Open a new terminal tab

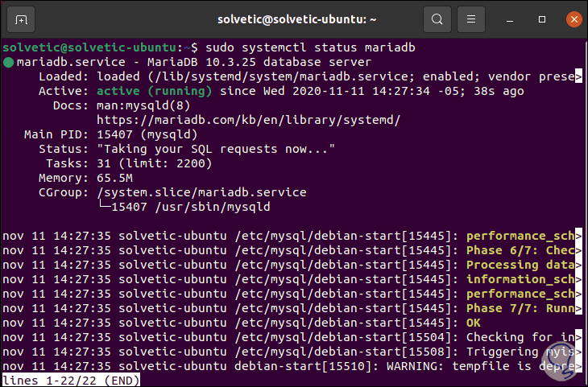pos(20,19)
